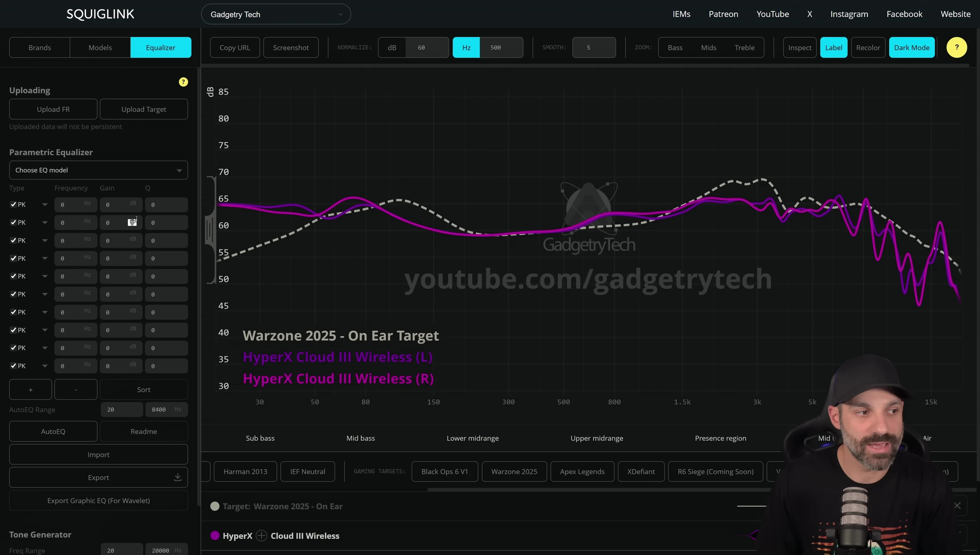Open the Choose EQ model dropdown

[x=99, y=170]
